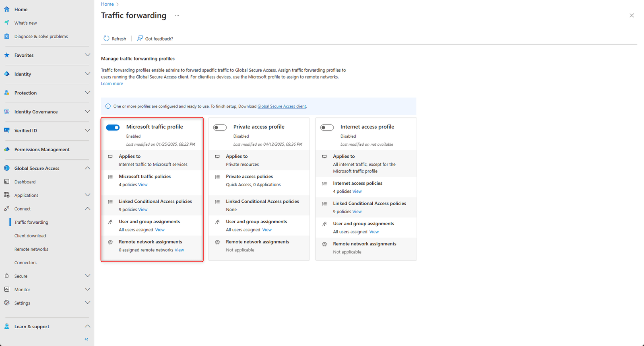The height and width of the screenshot is (346, 644).
Task: Click the Home icon in sidebar
Action: tap(7, 9)
